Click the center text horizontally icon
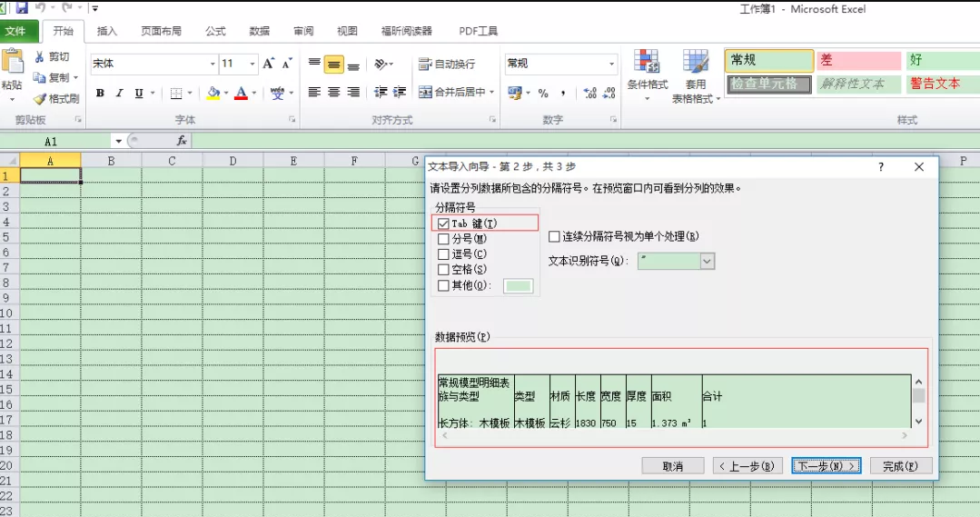The image size is (980, 517). tap(333, 93)
